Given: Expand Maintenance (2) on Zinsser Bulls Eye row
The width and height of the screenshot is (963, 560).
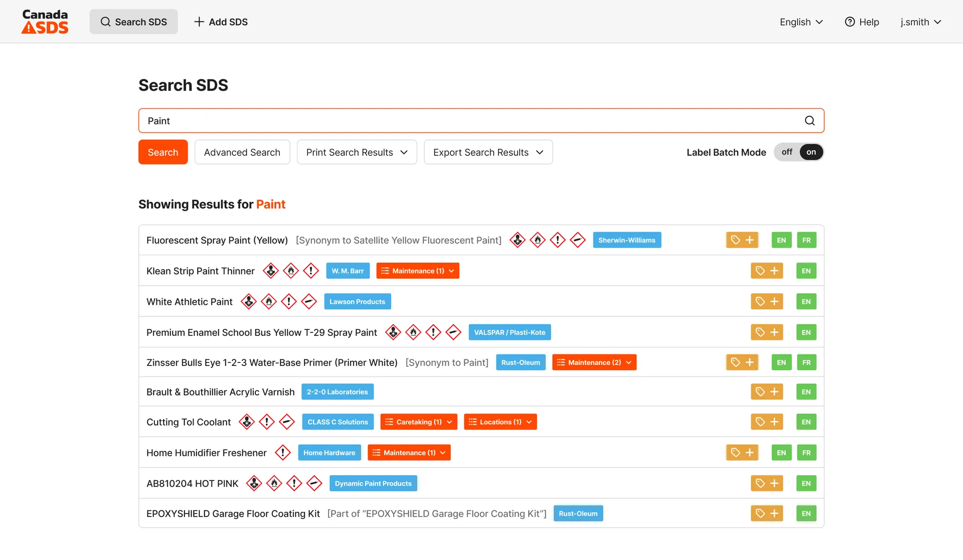Looking at the screenshot, I should tap(594, 362).
